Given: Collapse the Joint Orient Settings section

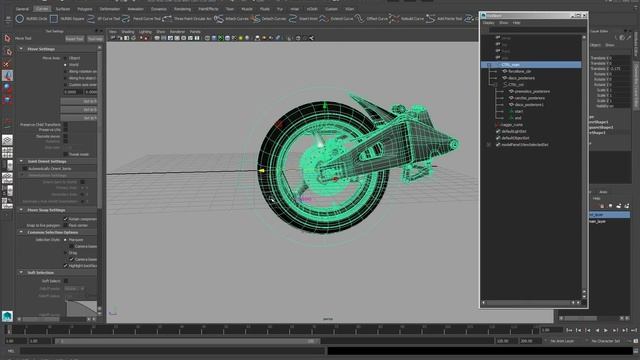Looking at the screenshot, I should [x=21, y=161].
